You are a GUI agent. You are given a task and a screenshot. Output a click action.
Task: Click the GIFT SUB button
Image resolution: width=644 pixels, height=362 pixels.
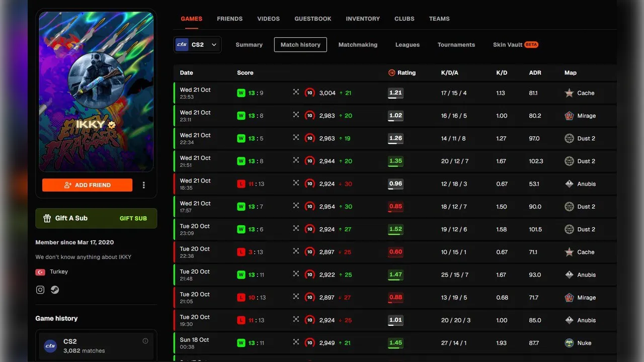133,218
